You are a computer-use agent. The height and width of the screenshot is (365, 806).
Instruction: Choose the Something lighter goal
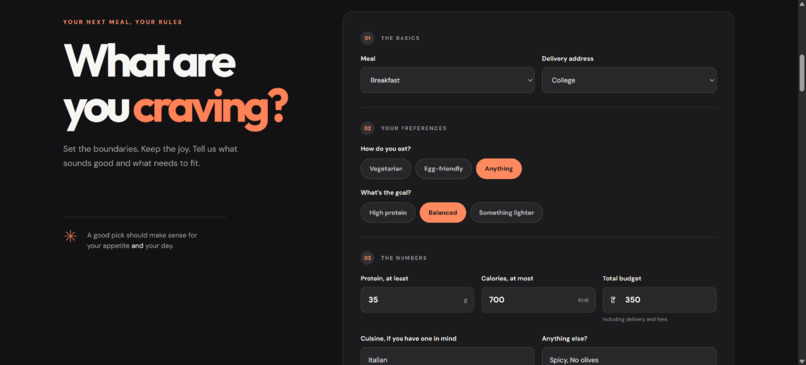506,212
